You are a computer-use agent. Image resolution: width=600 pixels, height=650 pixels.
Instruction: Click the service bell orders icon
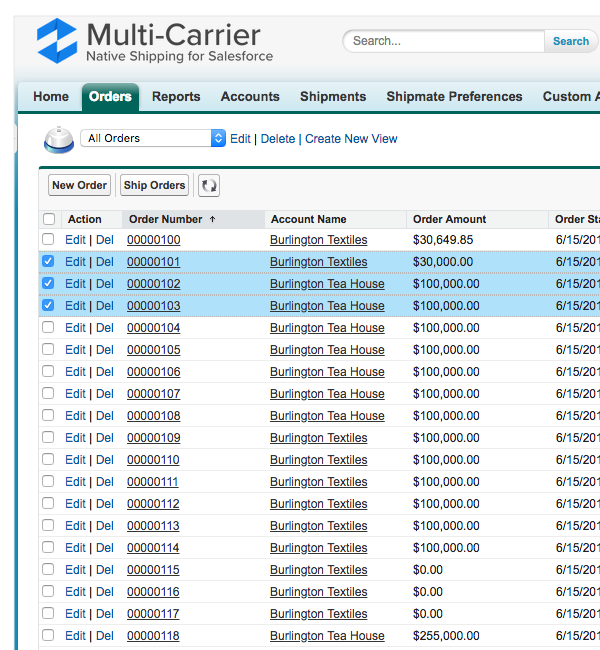(59, 139)
